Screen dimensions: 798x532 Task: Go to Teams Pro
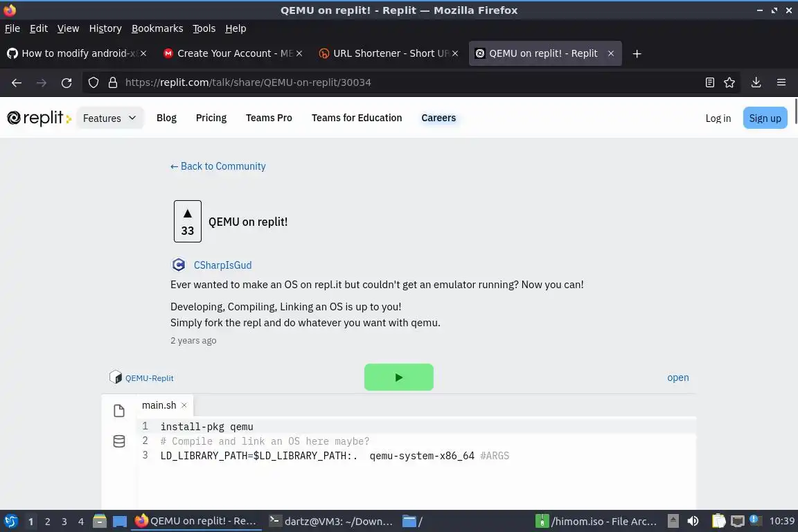click(x=269, y=118)
